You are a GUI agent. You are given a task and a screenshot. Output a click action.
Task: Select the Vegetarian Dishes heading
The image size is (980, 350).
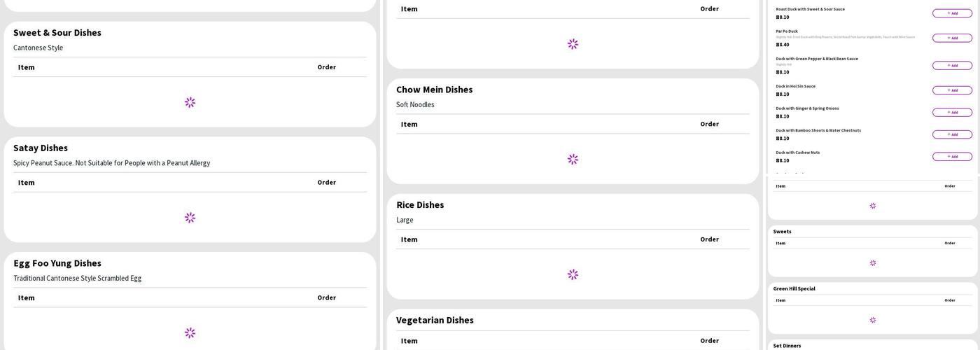tap(435, 320)
